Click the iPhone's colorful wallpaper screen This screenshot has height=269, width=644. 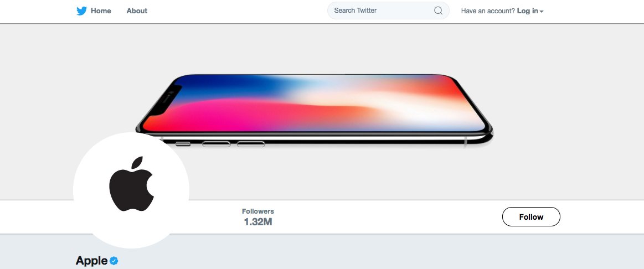pyautogui.click(x=315, y=104)
